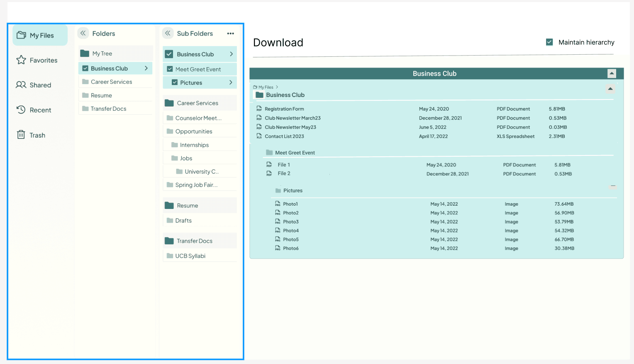Collapse the Business Club download panel header
This screenshot has width=634, height=364.
pos(612,73)
